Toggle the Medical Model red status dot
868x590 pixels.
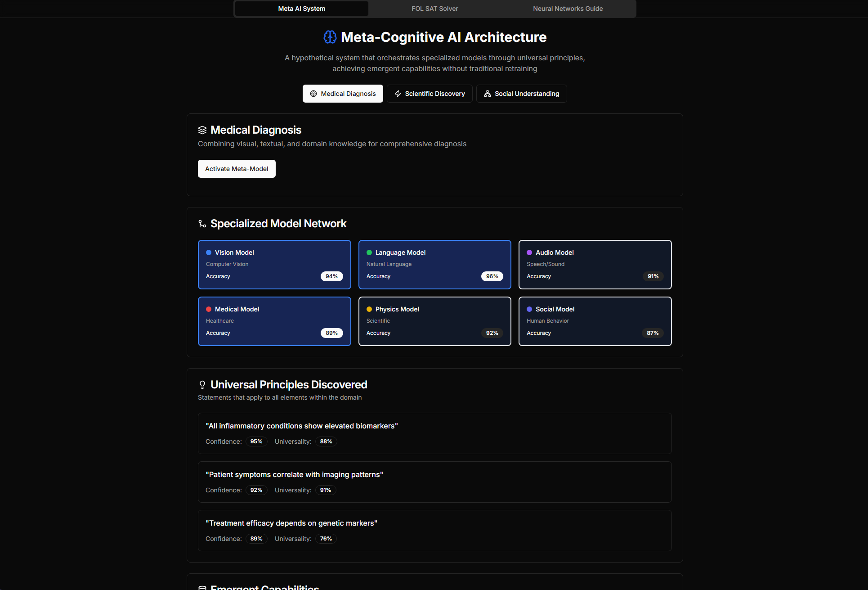point(208,309)
